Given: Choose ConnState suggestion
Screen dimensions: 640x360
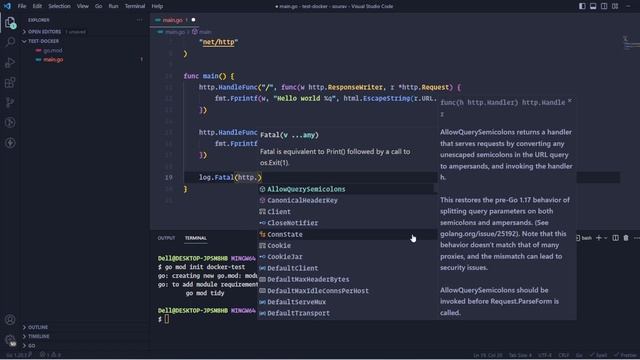Looking at the screenshot, I should pyautogui.click(x=347, y=234).
